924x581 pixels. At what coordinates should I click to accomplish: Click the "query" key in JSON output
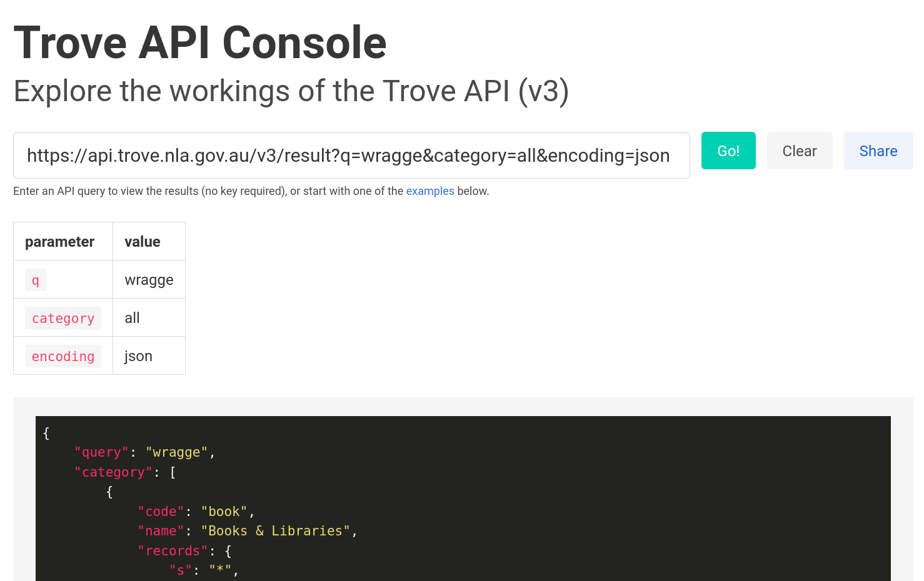coord(101,452)
